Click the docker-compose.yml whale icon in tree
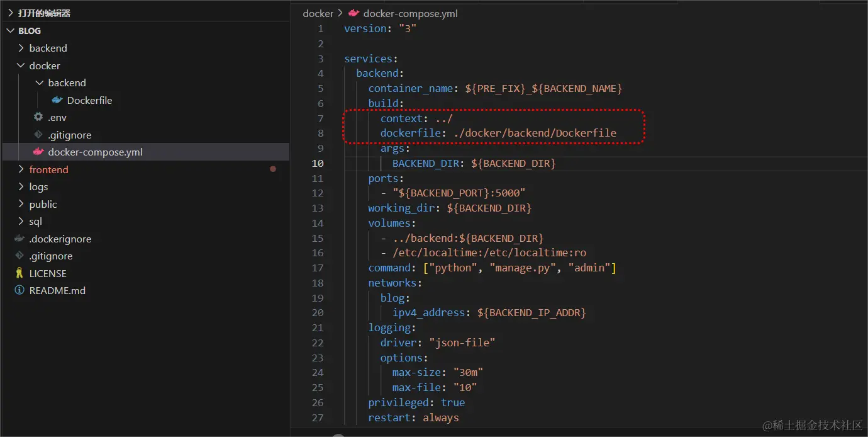Image resolution: width=868 pixels, height=437 pixels. pyautogui.click(x=38, y=152)
